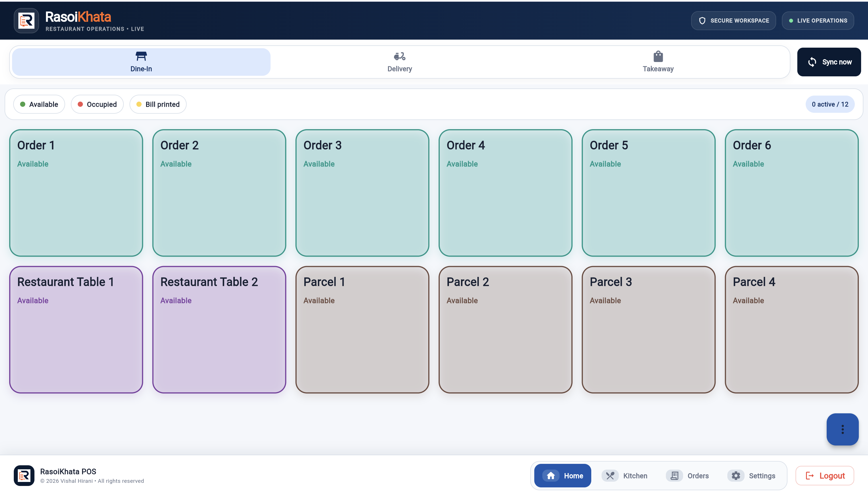Click the Logout arrow icon
This screenshot has height=496, width=868.
click(x=810, y=476)
